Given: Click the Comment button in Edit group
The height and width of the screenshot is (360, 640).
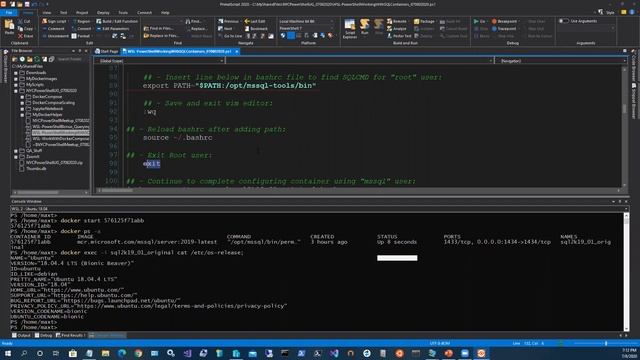Looking at the screenshot, I should (53, 29).
